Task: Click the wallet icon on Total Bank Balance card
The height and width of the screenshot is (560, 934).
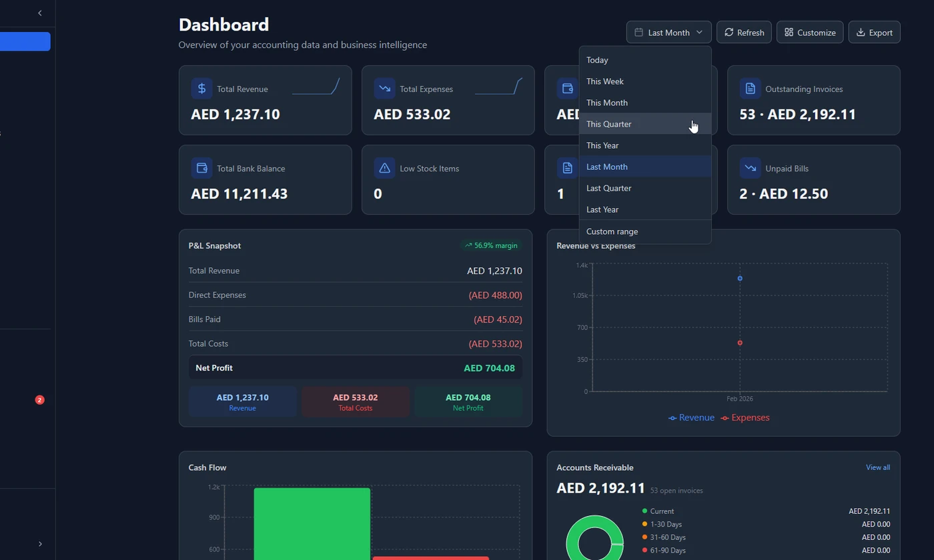Action: pyautogui.click(x=201, y=168)
